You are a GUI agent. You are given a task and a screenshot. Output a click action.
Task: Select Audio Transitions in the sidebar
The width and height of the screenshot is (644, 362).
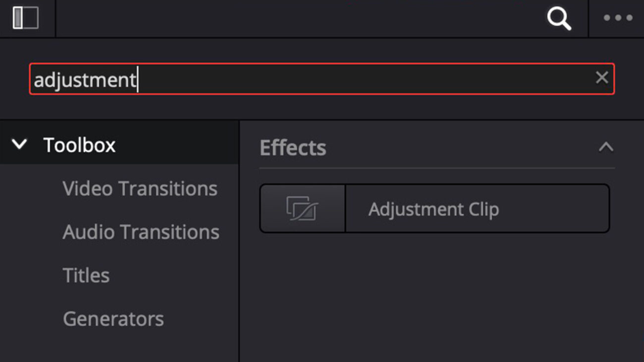[141, 232]
